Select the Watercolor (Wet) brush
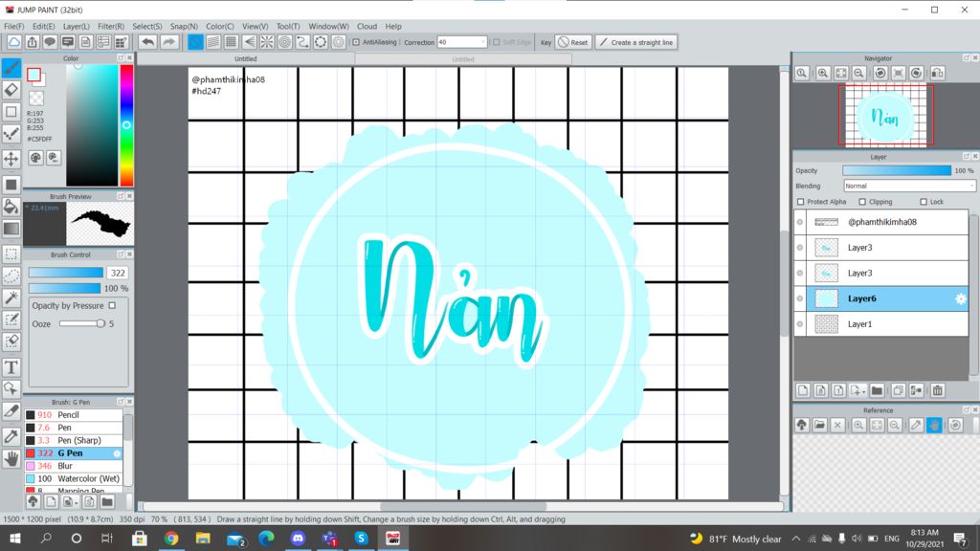The width and height of the screenshot is (980, 551). click(74, 479)
